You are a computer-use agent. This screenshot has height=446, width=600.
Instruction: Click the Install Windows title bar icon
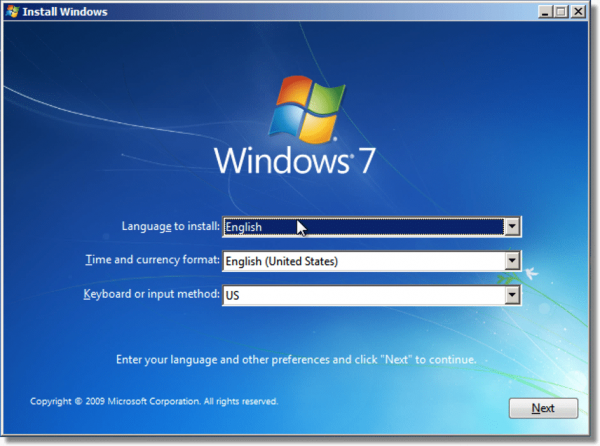12,11
